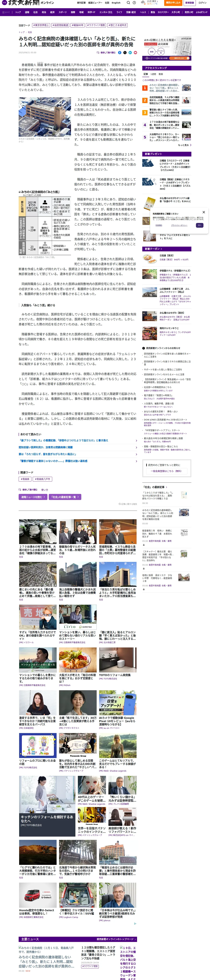The height and width of the screenshot is (980, 210).
Task: Select the #ウクライナ情勢 keyword tag
Action: pyautogui.click(x=96, y=25)
